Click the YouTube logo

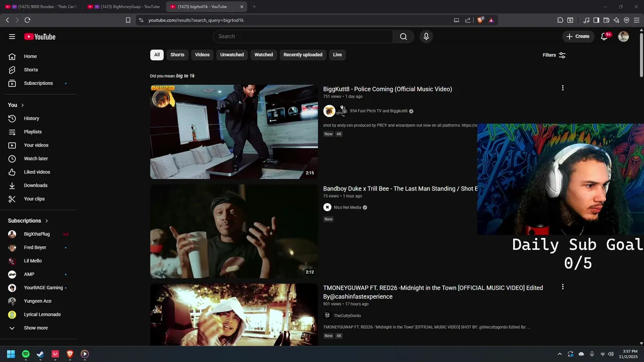[40, 37]
